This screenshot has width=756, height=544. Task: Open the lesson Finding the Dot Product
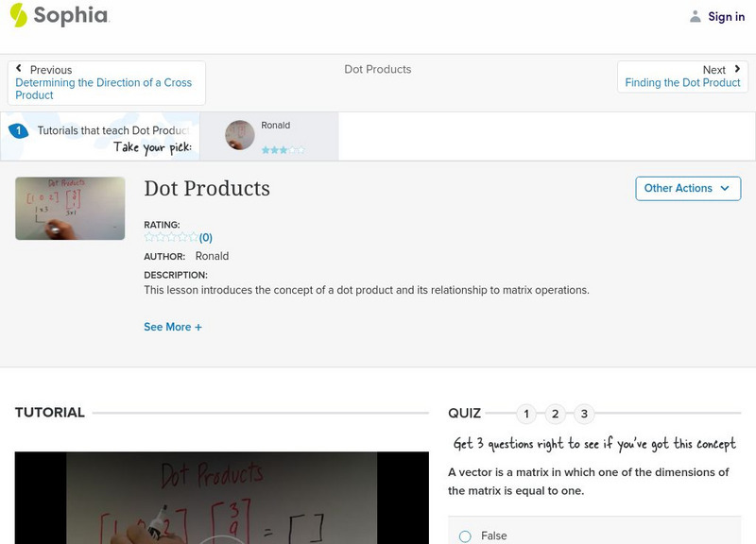pos(682,82)
